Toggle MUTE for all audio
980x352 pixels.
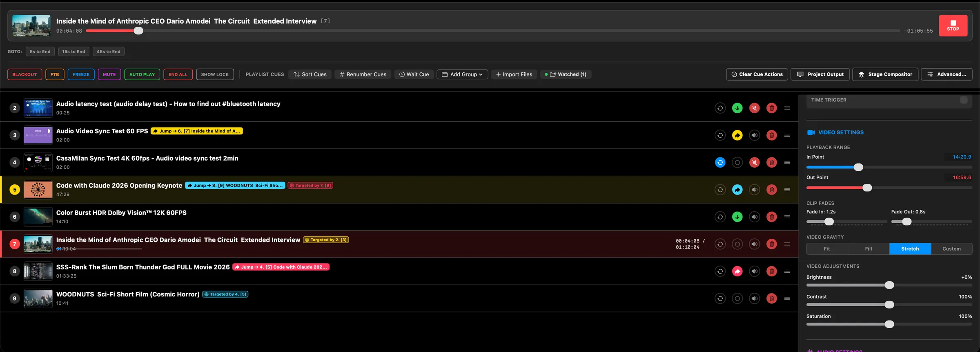click(x=109, y=74)
